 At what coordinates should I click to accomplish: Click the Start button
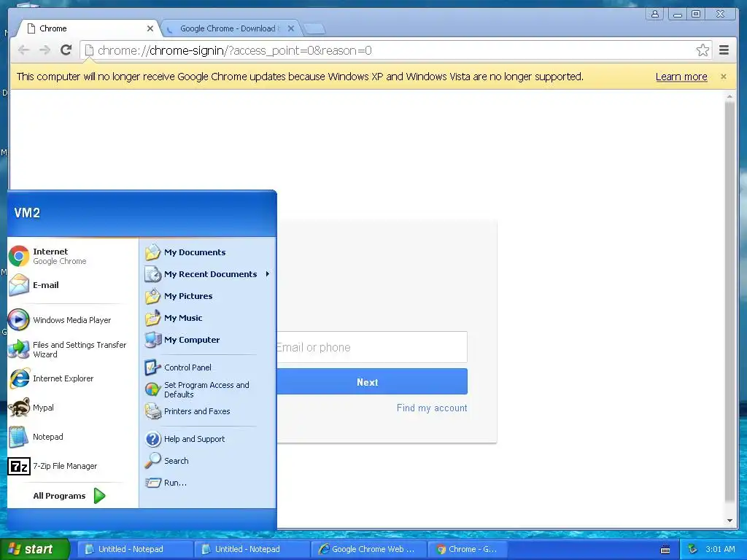tap(34, 549)
